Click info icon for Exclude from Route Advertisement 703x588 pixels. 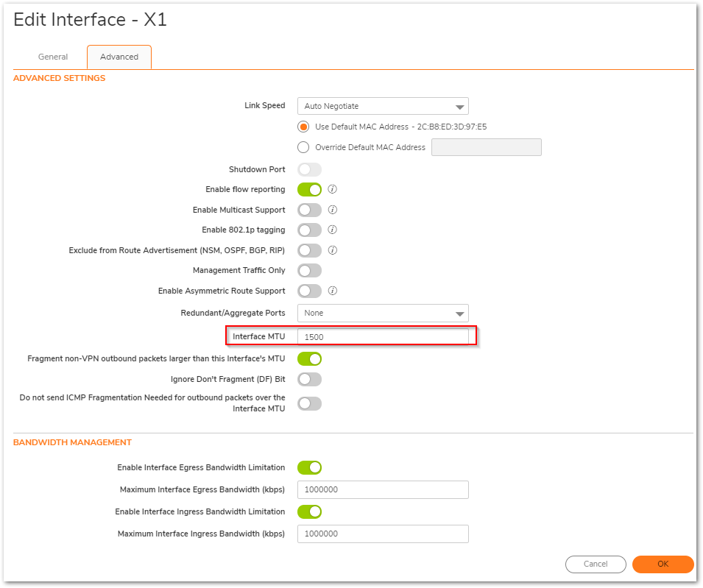[332, 250]
